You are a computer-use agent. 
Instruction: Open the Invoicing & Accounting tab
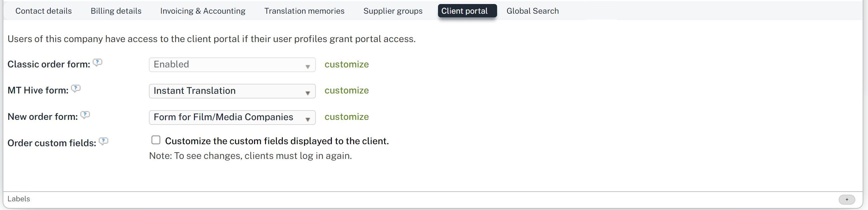click(x=203, y=11)
